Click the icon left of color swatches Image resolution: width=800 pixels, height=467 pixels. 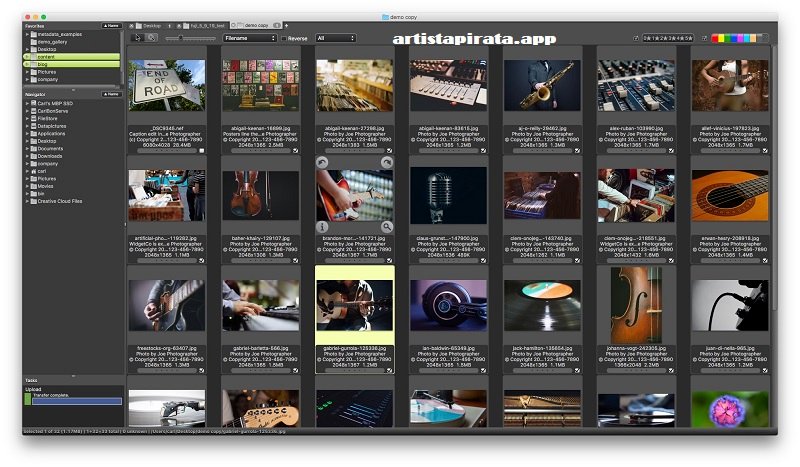point(705,38)
